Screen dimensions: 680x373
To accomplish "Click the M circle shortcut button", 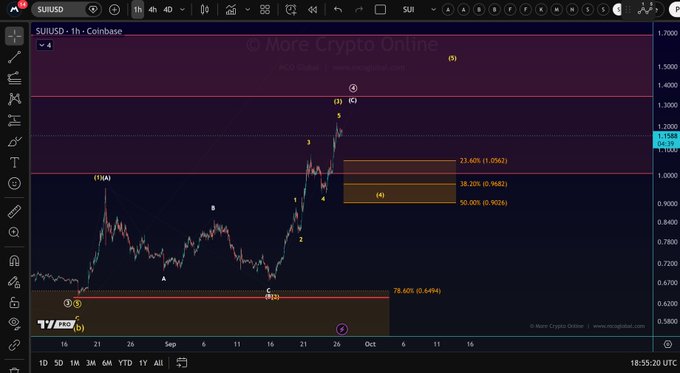I will click(x=556, y=9).
